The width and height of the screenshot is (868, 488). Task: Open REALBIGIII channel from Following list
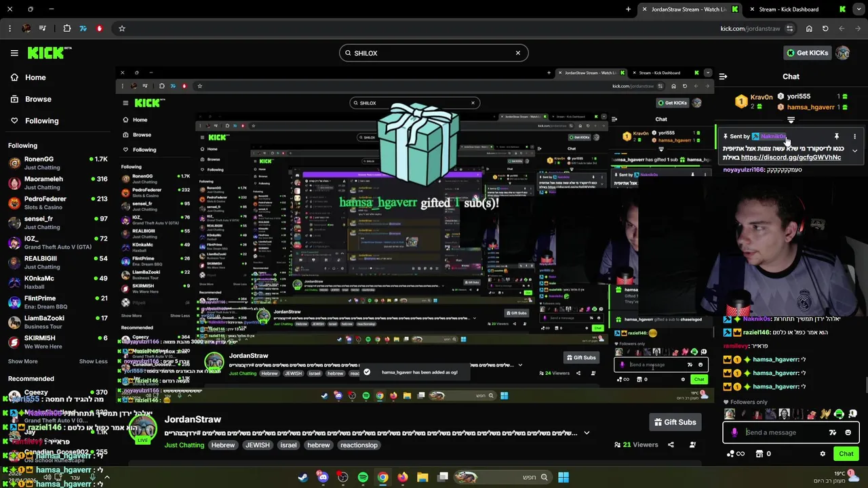coord(58,262)
